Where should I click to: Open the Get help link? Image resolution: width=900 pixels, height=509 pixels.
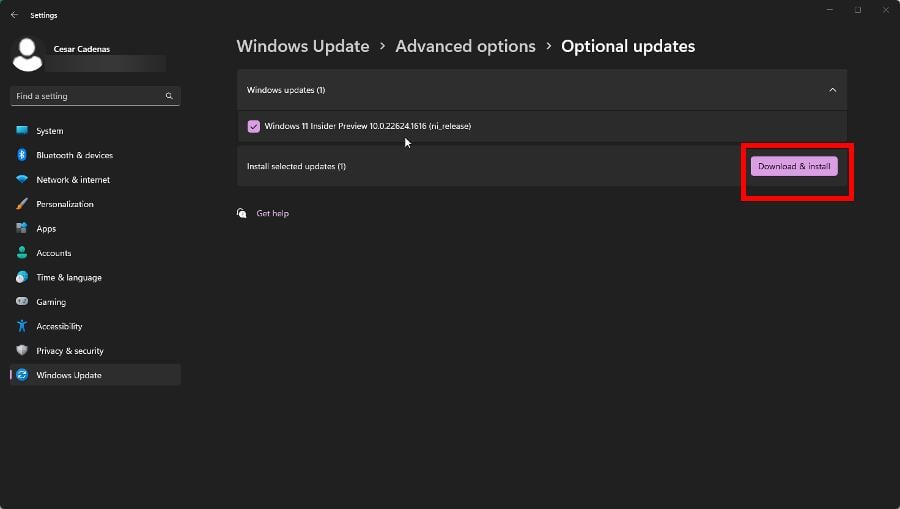pos(272,213)
